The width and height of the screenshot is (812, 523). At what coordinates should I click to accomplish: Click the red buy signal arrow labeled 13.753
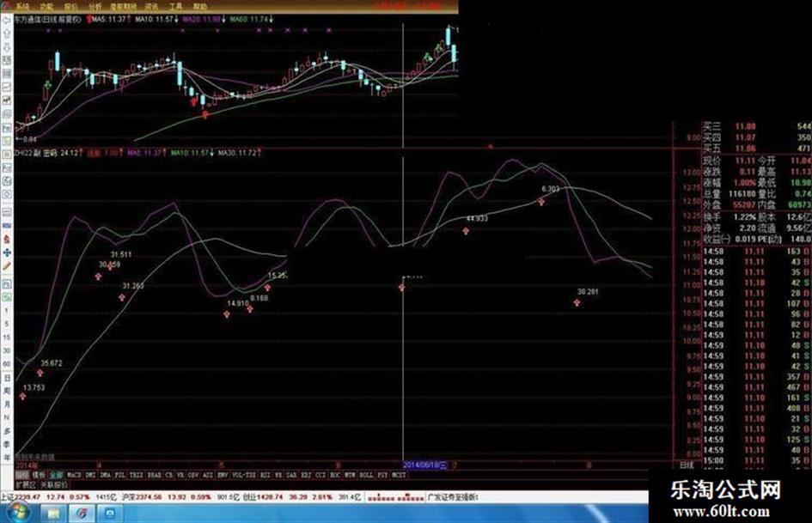coord(23,396)
